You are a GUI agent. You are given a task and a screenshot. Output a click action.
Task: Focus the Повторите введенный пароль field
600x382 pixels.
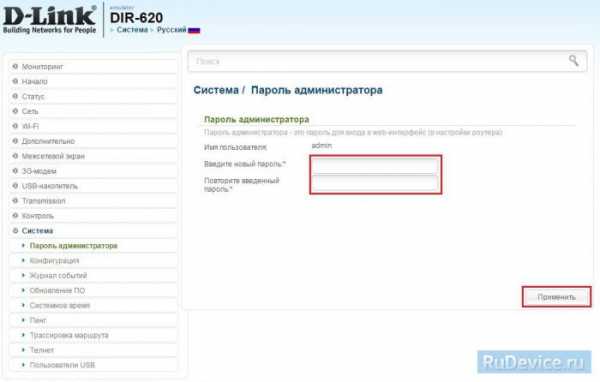(375, 183)
